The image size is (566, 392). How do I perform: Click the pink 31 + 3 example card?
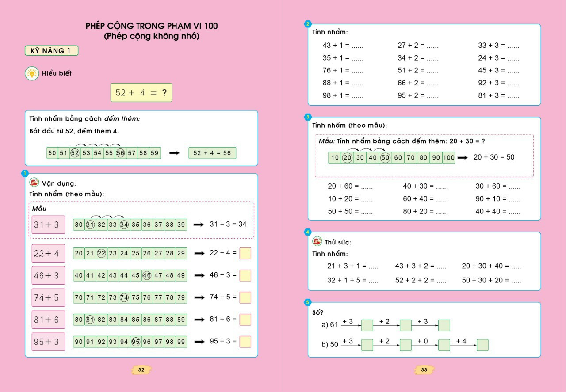pos(48,225)
